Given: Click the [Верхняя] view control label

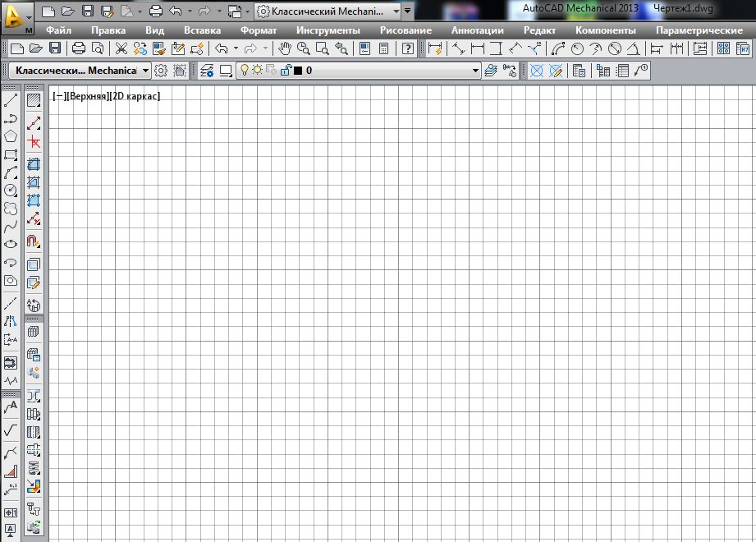Looking at the screenshot, I should pos(86,96).
